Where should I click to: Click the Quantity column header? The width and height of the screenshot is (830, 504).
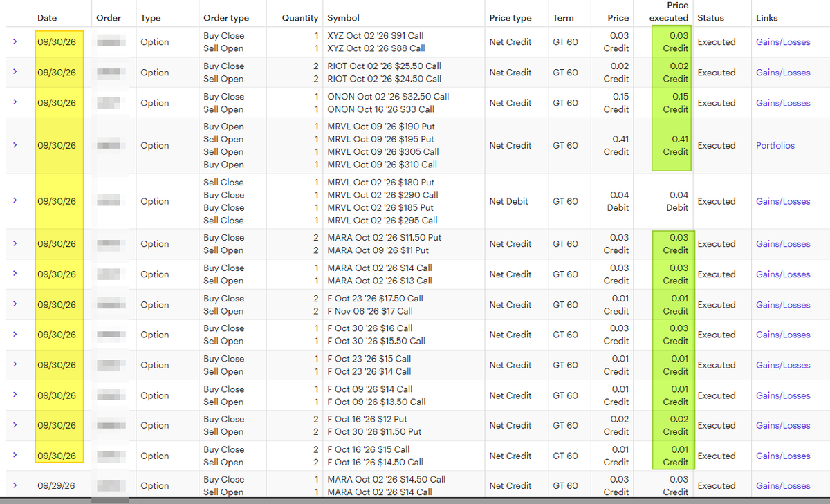[300, 18]
